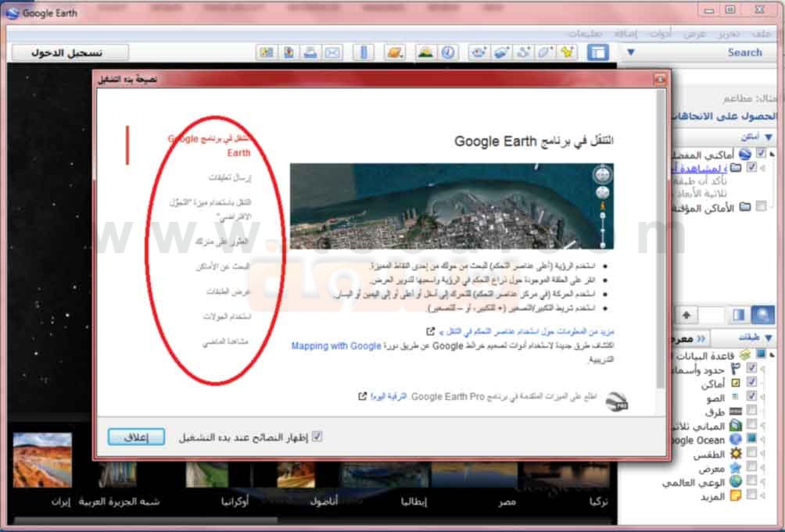Screen dimensions: 785x532
Task: Collapse the قاعدة البيانات tree node
Action: tap(772, 355)
